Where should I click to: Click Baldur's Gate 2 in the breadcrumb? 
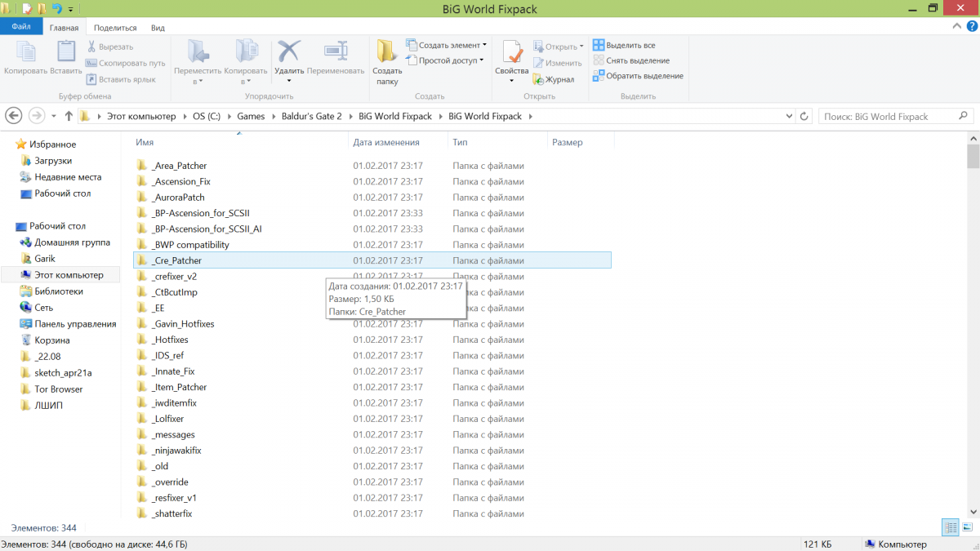(311, 116)
